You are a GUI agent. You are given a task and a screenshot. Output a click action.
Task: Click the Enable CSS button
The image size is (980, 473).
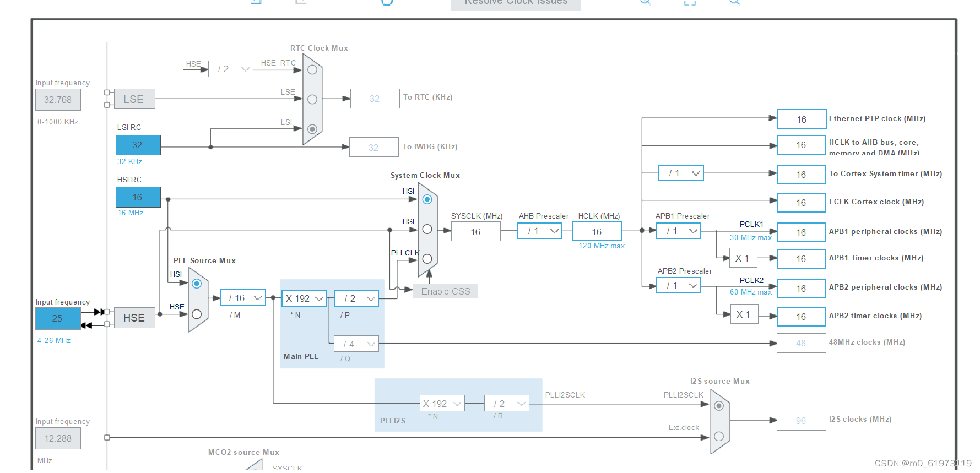[x=445, y=291]
